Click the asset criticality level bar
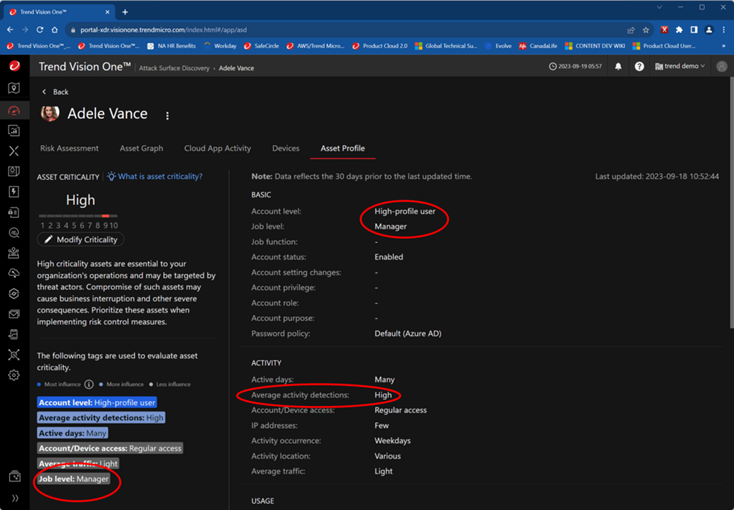Viewport: 734px width, 510px height. (78, 216)
